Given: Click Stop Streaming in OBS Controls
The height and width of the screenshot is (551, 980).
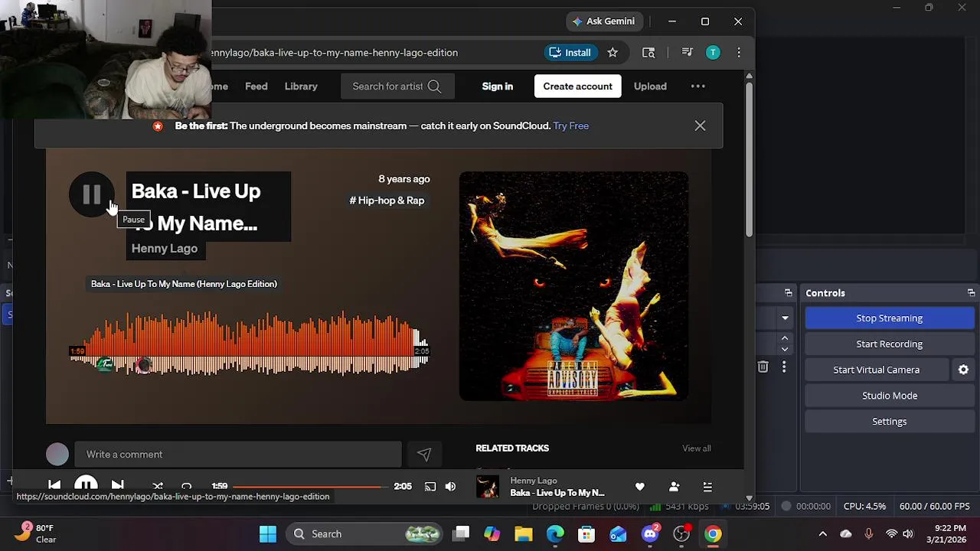Looking at the screenshot, I should click(890, 318).
